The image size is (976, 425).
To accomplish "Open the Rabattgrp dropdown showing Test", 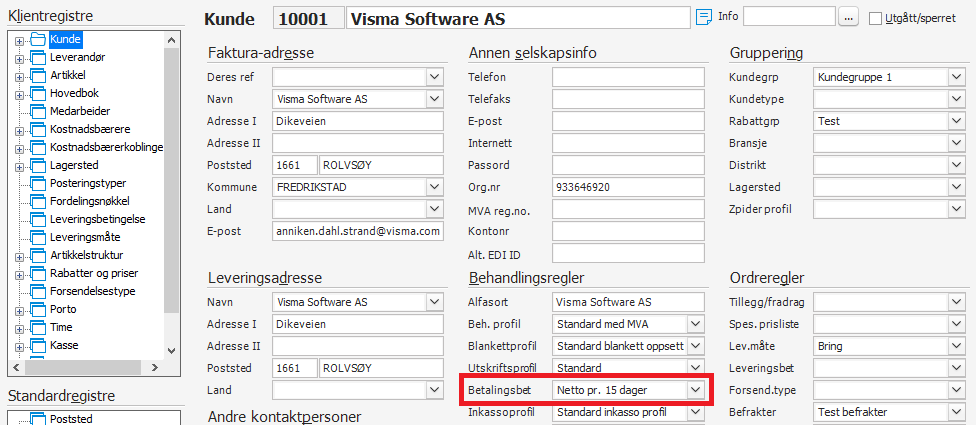I will click(x=956, y=121).
